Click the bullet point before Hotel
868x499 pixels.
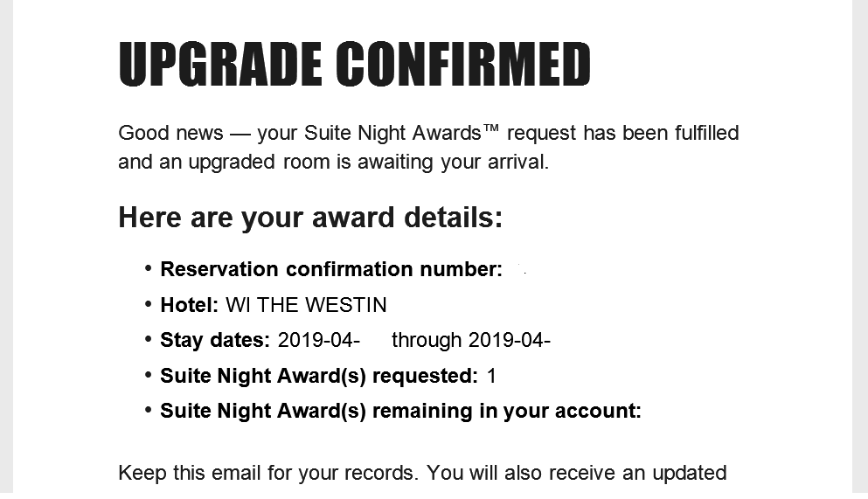(149, 304)
